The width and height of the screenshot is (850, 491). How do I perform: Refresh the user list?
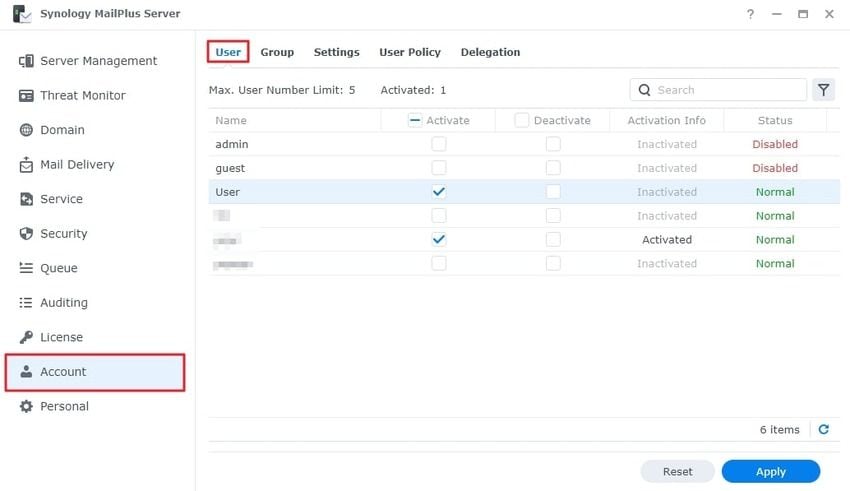(824, 430)
